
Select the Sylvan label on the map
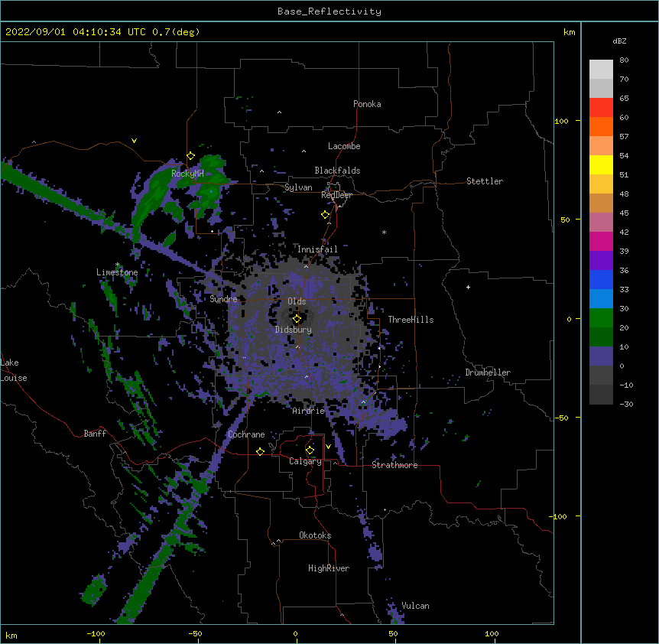coord(298,187)
